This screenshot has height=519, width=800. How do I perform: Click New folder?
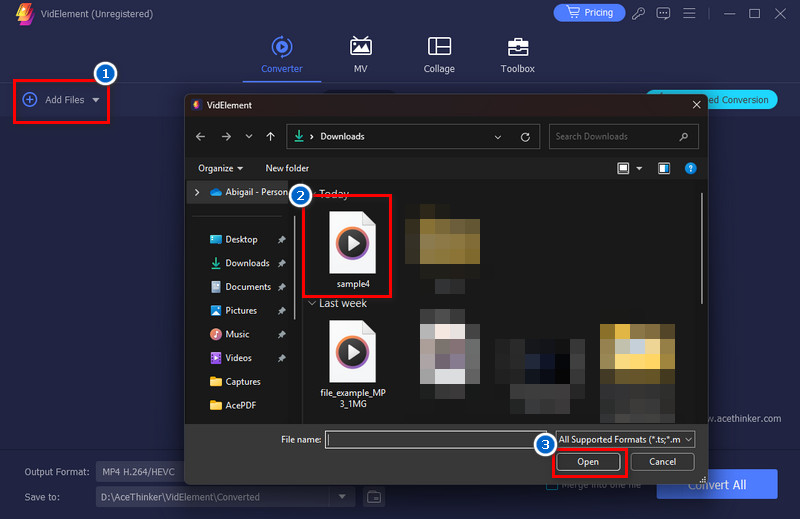(x=287, y=168)
